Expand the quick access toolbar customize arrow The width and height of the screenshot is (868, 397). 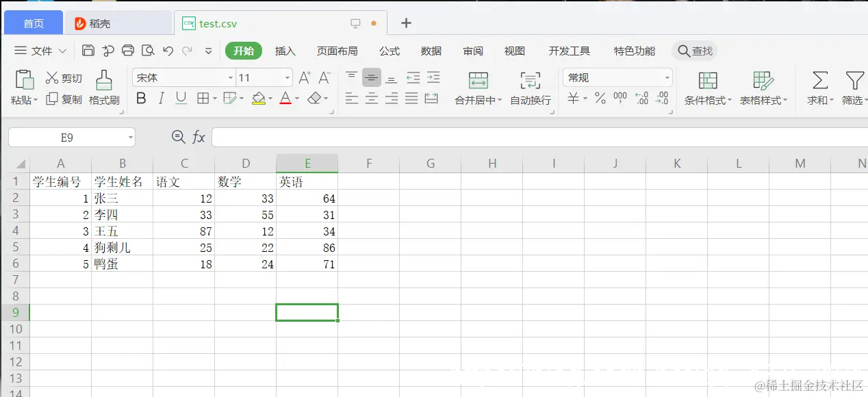point(208,51)
